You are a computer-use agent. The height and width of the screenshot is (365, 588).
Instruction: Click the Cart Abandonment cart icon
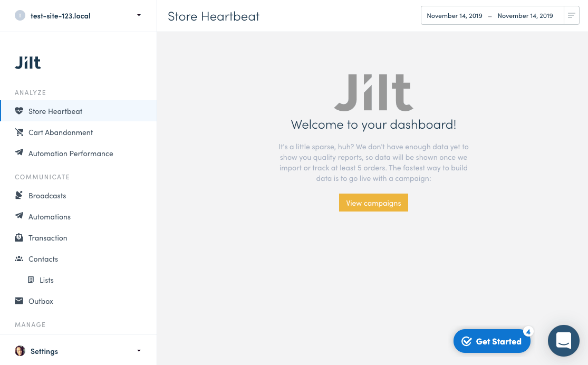coord(19,132)
